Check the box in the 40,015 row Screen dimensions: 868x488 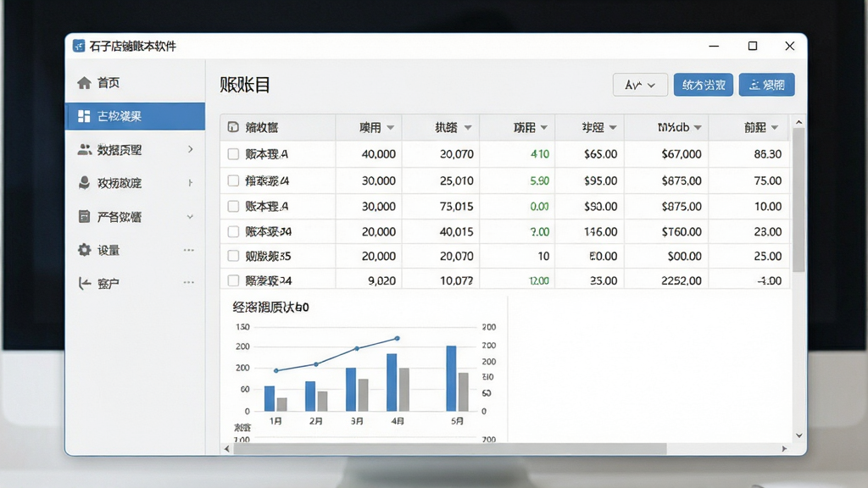click(x=233, y=231)
